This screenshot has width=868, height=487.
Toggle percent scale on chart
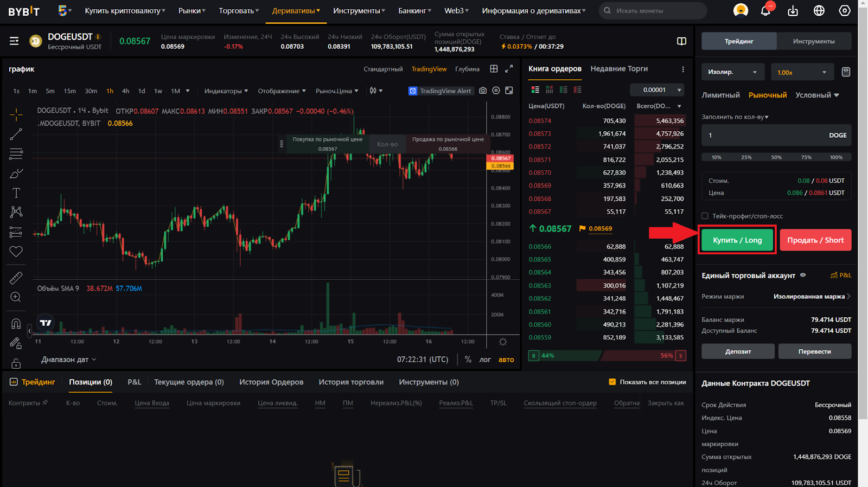pyautogui.click(x=468, y=360)
